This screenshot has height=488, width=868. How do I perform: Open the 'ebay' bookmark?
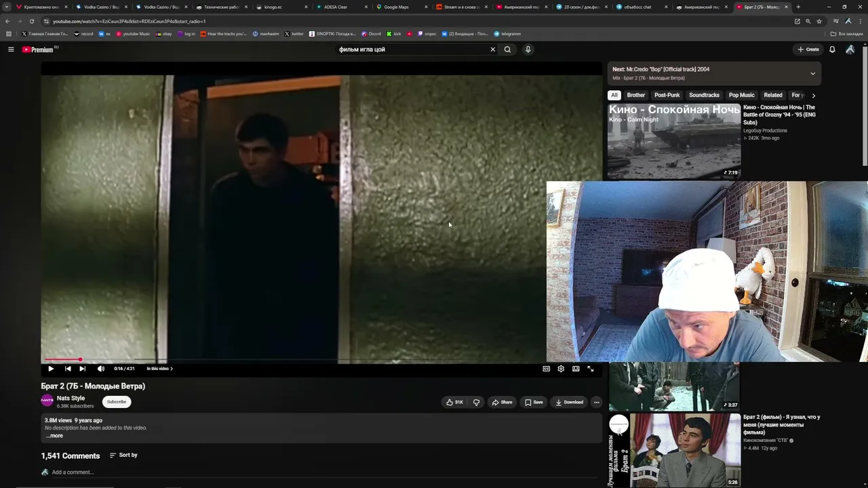coord(164,34)
